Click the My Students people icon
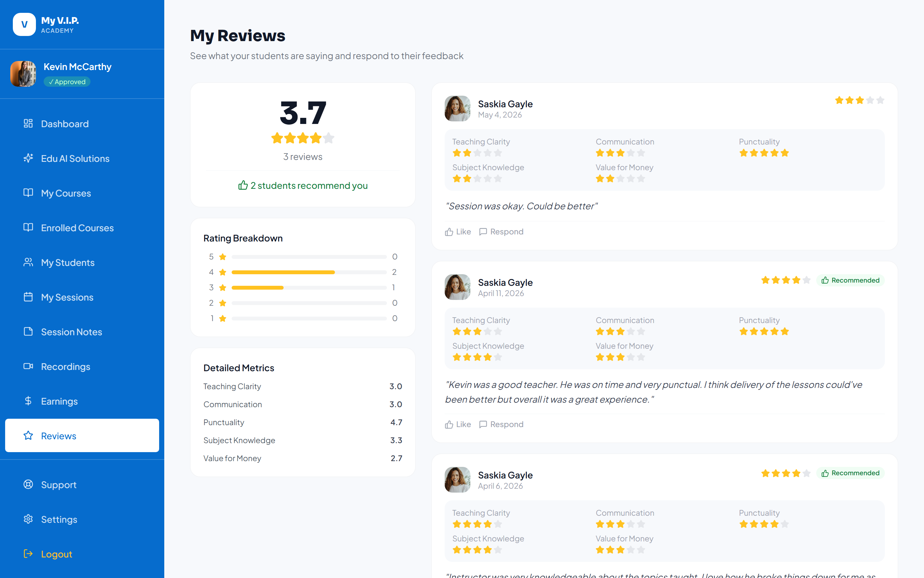This screenshot has height=578, width=924. click(x=28, y=262)
